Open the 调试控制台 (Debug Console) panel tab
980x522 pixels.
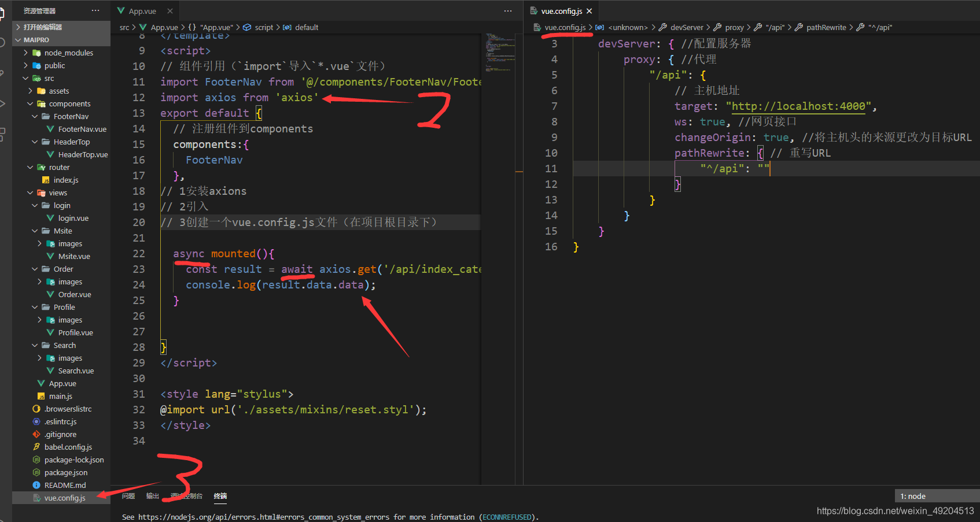(x=186, y=496)
